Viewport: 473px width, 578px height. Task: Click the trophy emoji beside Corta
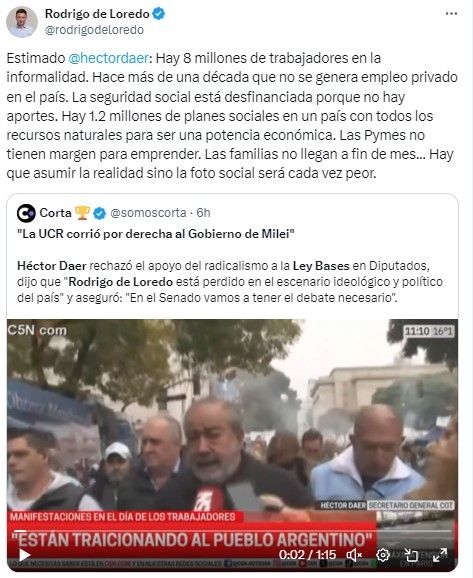82,213
